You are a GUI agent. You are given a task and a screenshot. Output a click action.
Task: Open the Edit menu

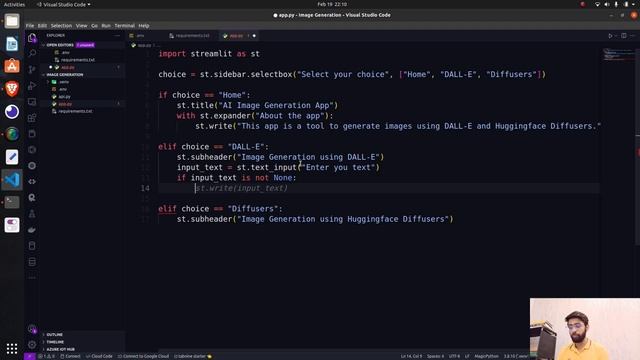coord(42,26)
